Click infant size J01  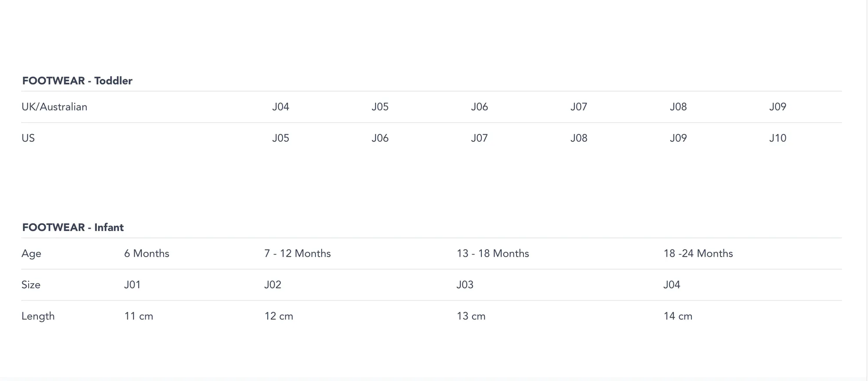point(132,285)
